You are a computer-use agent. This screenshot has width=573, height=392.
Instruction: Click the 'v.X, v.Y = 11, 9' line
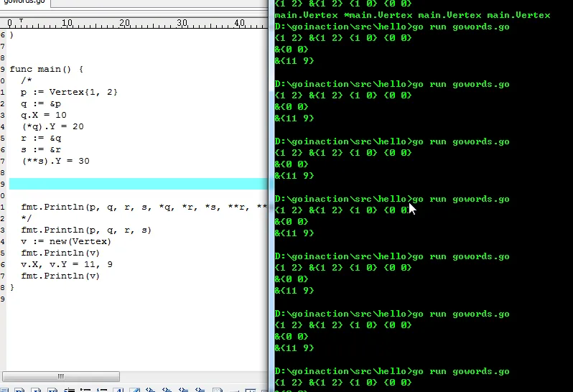click(x=67, y=264)
